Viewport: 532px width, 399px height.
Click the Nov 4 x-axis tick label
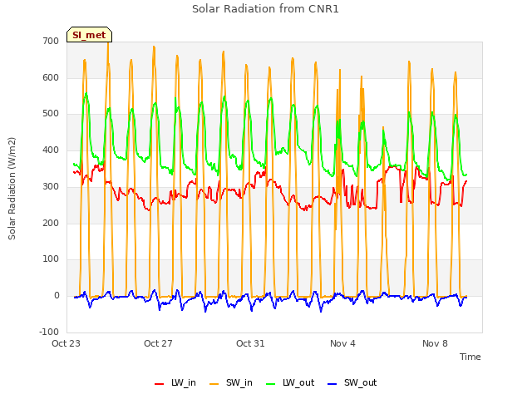point(342,343)
